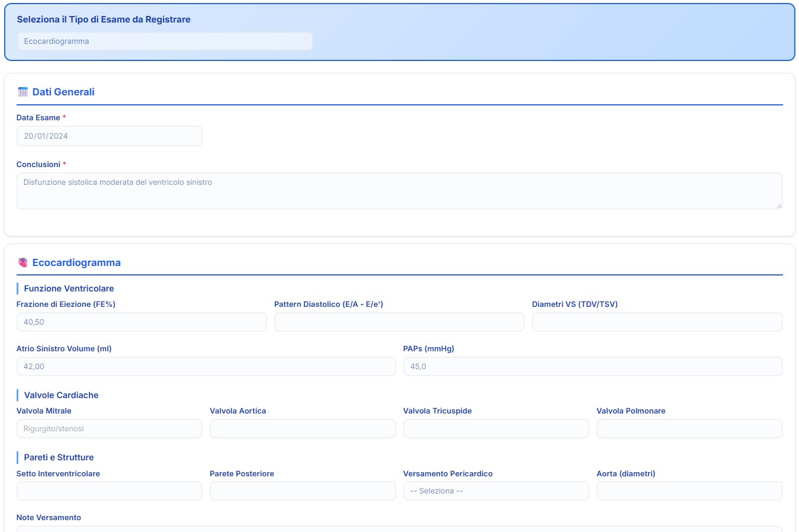Click the Note Versamento text field
The height and width of the screenshot is (532, 799).
click(x=399, y=528)
